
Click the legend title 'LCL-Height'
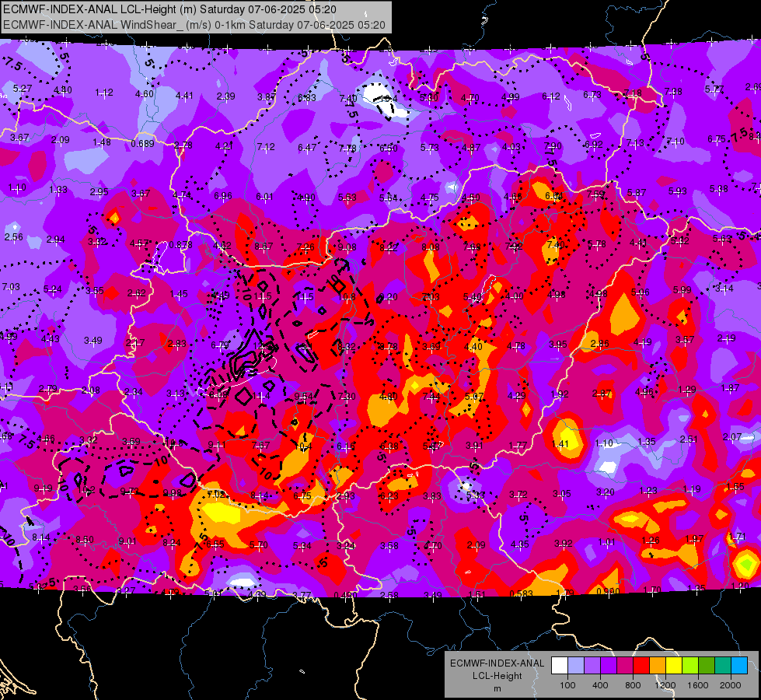point(497,676)
